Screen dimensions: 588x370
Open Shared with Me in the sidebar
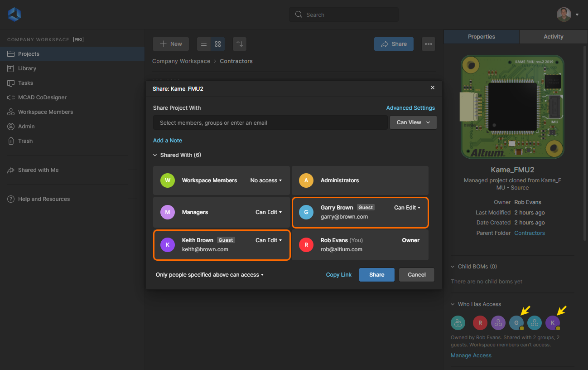(x=72, y=170)
